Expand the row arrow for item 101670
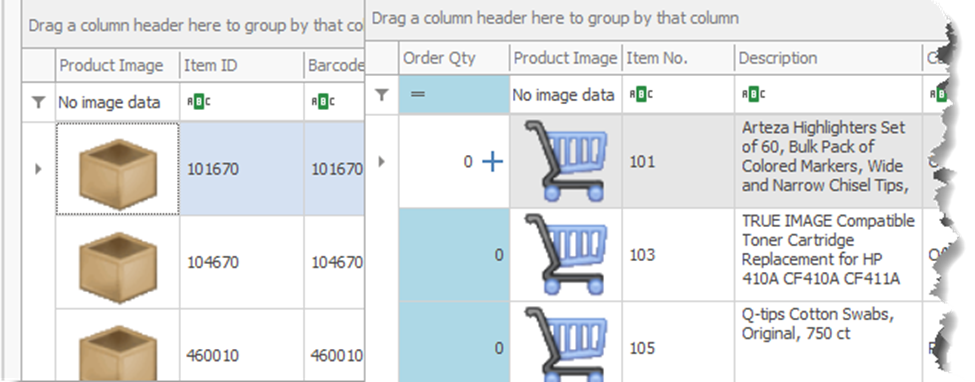975x382 pixels. [39, 168]
